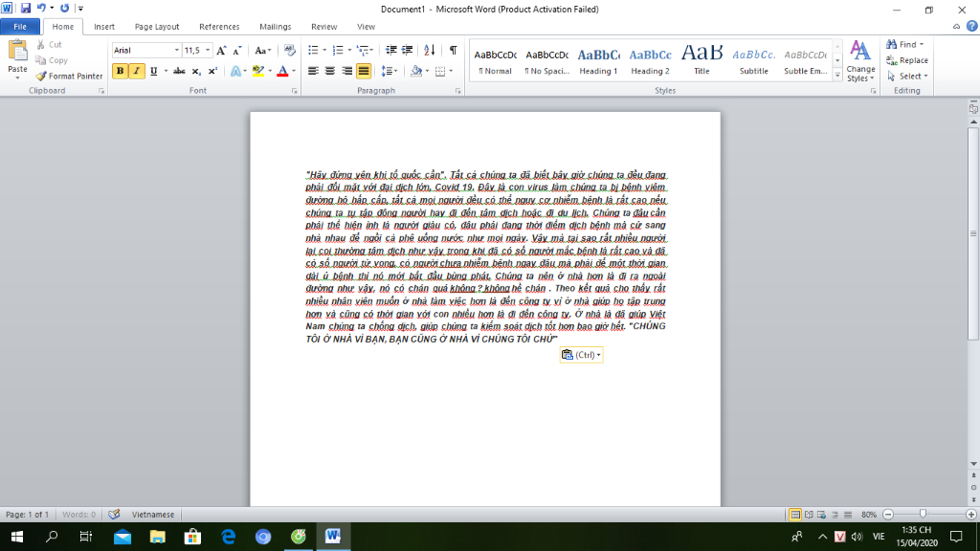Viewport: 980px width, 551px height.
Task: Apply the Heading 1 style
Action: click(598, 60)
